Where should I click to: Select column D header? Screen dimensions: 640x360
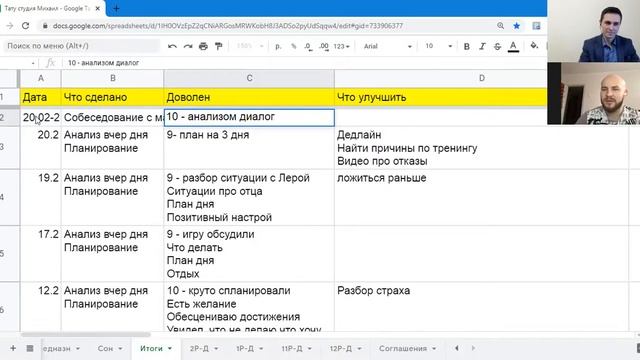[x=482, y=78]
